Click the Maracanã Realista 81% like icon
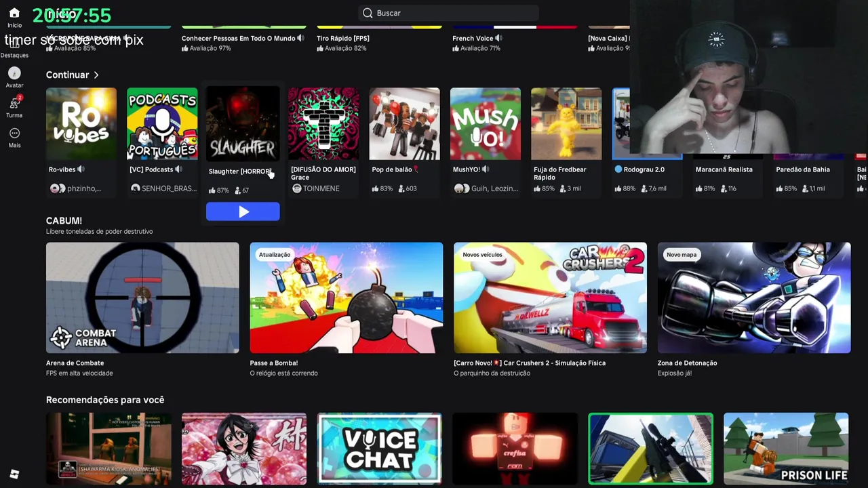 [x=699, y=188]
